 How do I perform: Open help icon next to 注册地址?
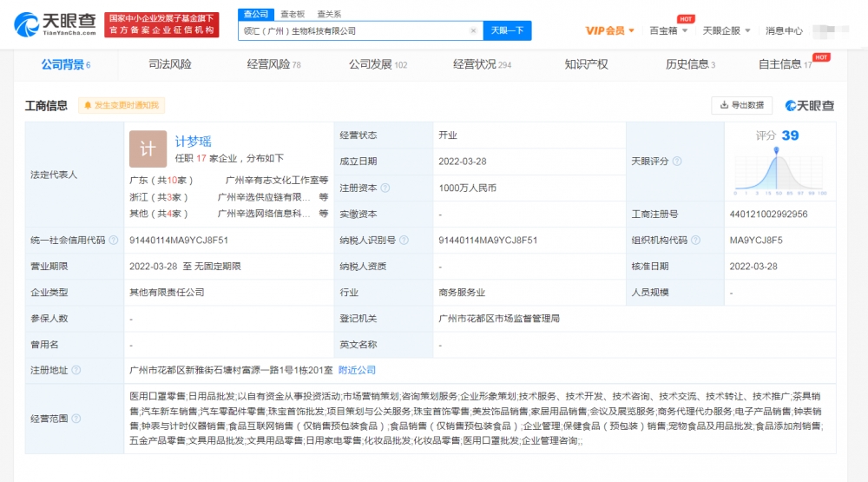76,370
